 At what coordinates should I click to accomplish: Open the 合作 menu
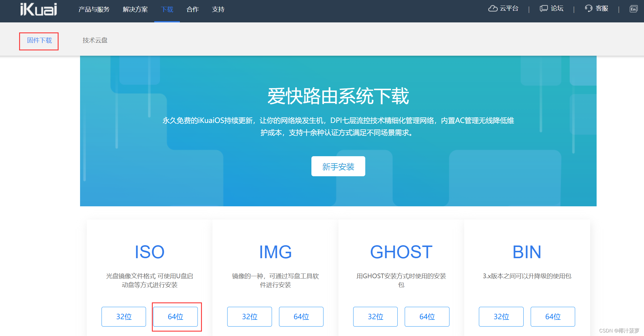(192, 9)
